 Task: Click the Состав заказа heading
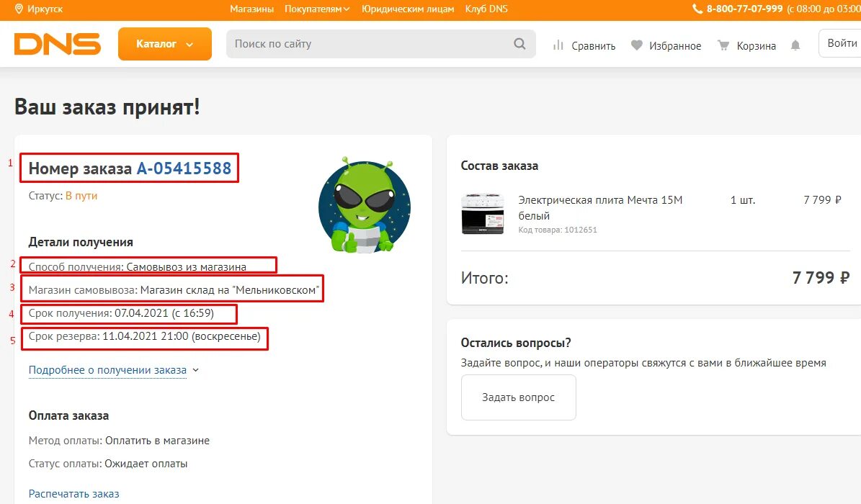click(499, 166)
